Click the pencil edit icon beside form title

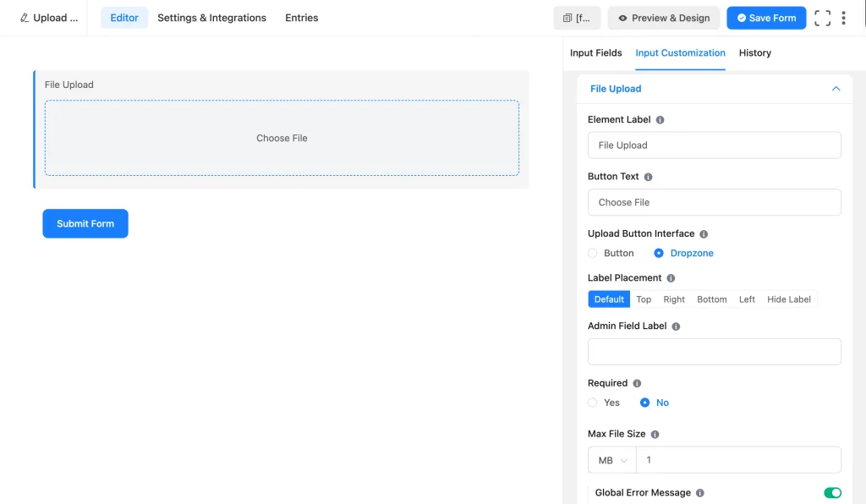pos(25,18)
